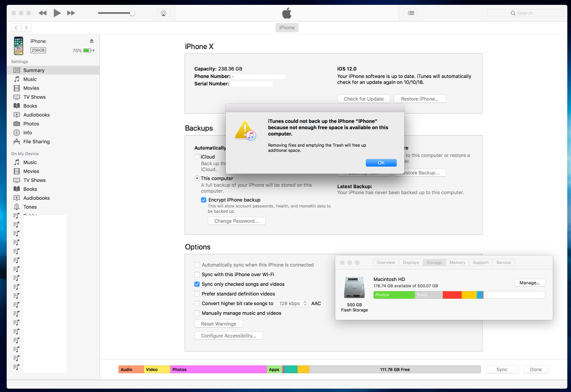This screenshot has width=571, height=392.
Task: Click the Done button
Action: click(536, 369)
